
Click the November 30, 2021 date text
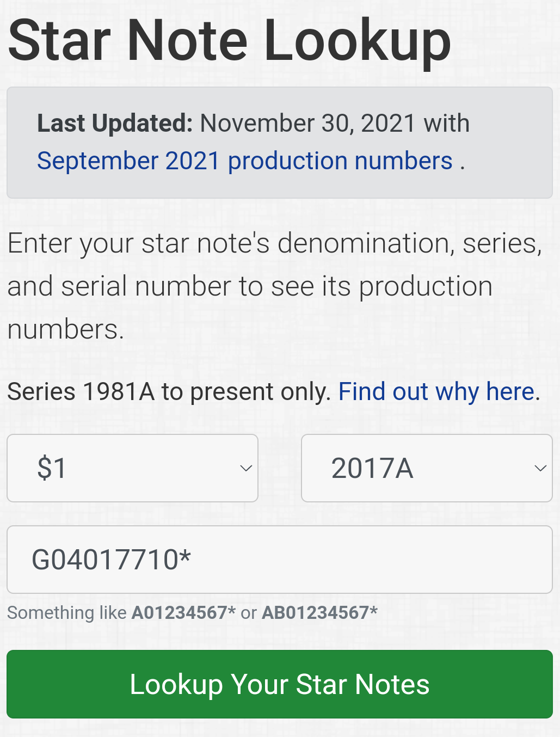pyautogui.click(x=308, y=124)
